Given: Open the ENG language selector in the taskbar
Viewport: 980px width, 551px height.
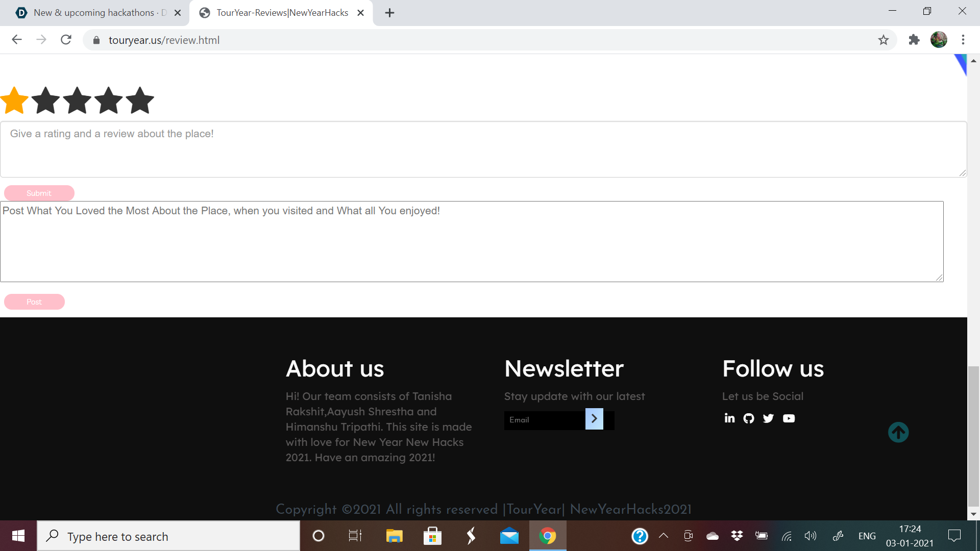Looking at the screenshot, I should coord(867,536).
